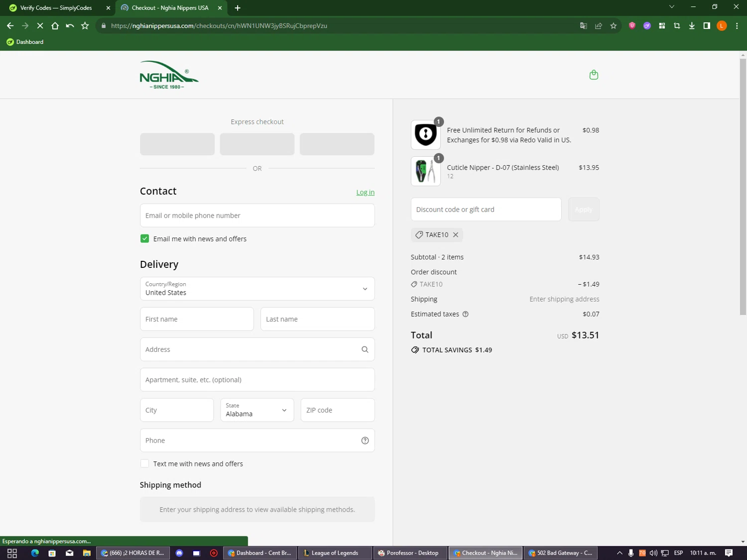Launch Microsoft Edge from the taskbar

point(35,553)
